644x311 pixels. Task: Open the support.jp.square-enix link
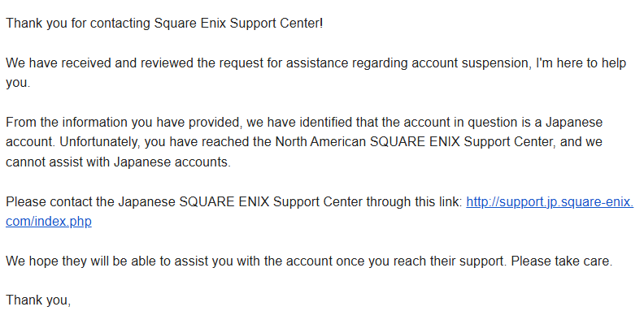point(550,202)
